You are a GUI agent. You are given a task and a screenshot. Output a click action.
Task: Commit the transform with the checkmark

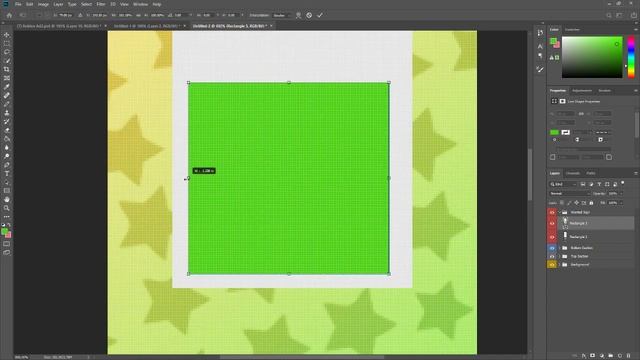click(320, 15)
